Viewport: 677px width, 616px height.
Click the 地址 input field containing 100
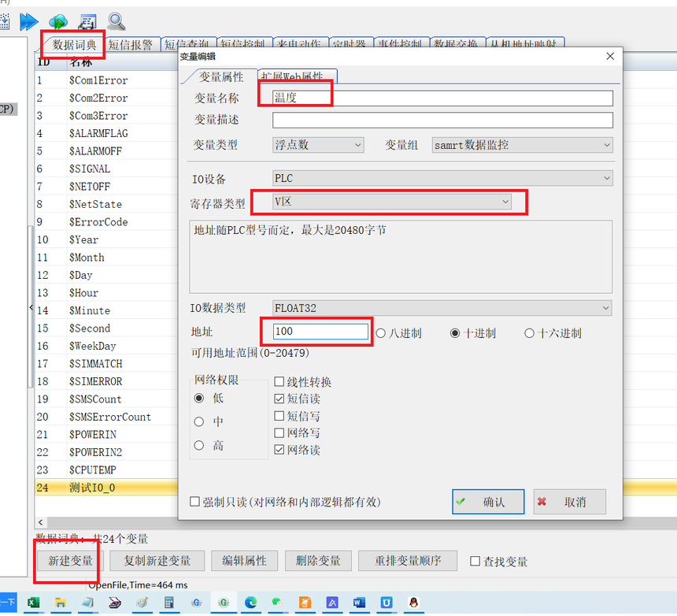(321, 332)
